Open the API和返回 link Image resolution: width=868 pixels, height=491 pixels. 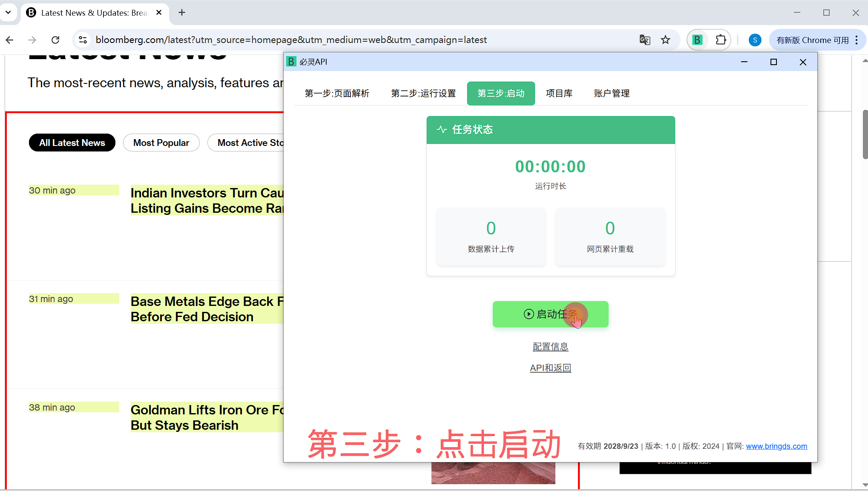[550, 368]
